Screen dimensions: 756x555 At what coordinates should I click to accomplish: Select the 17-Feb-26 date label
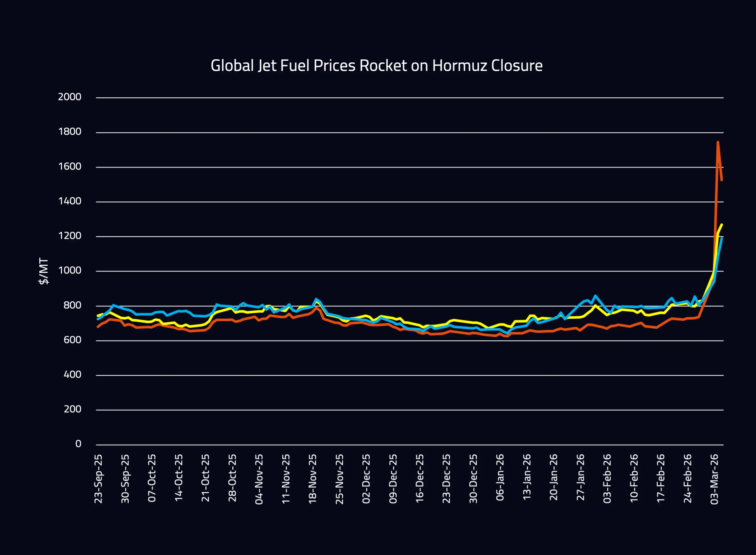pyautogui.click(x=661, y=478)
